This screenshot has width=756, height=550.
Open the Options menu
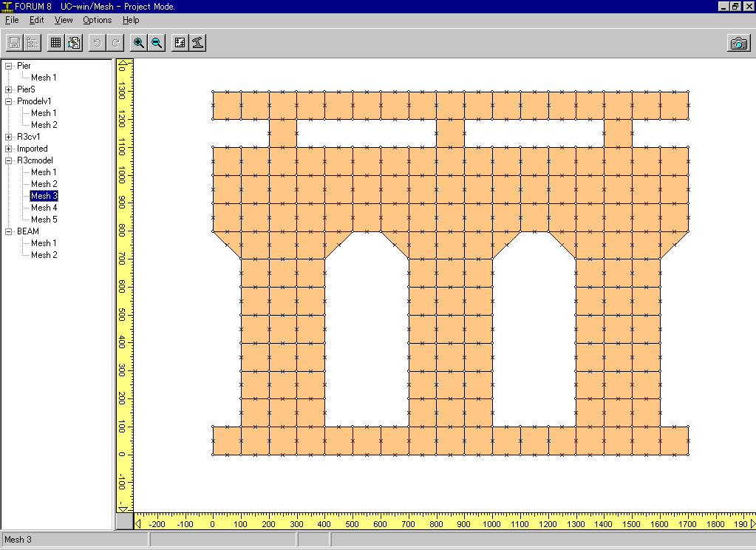tap(97, 20)
